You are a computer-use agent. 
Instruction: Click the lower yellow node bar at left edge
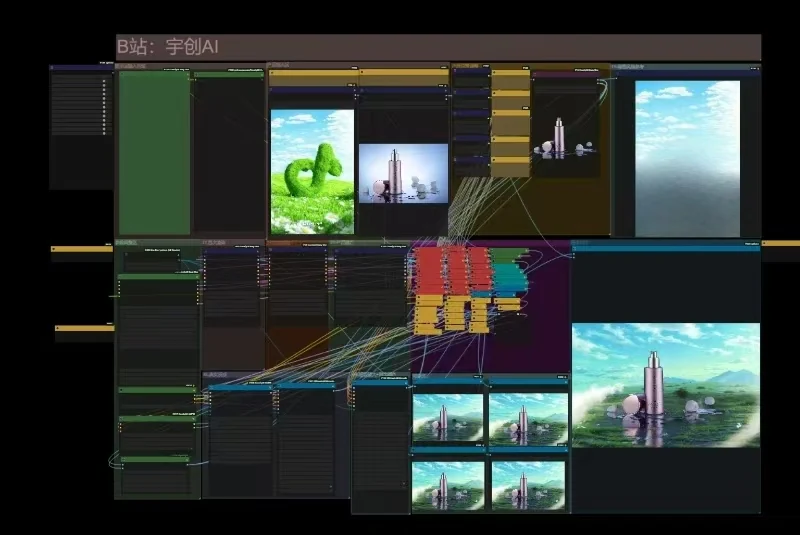(x=85, y=328)
